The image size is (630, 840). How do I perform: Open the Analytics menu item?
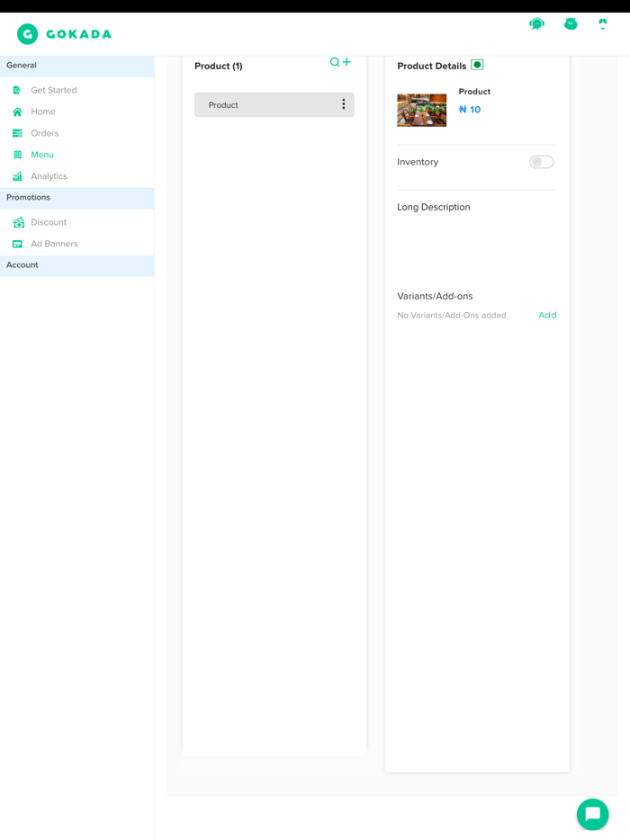coord(49,175)
